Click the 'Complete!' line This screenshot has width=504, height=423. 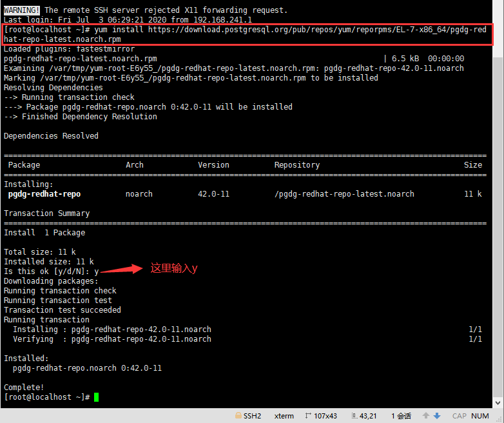pos(24,388)
